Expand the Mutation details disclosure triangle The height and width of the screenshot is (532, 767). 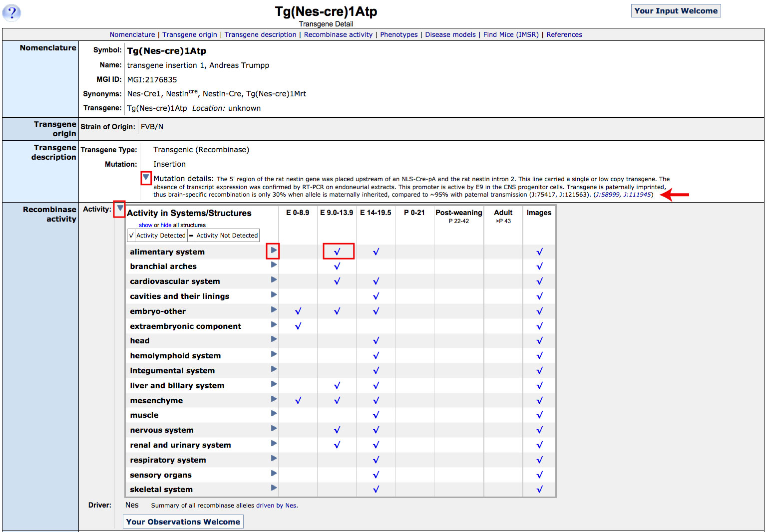[145, 178]
